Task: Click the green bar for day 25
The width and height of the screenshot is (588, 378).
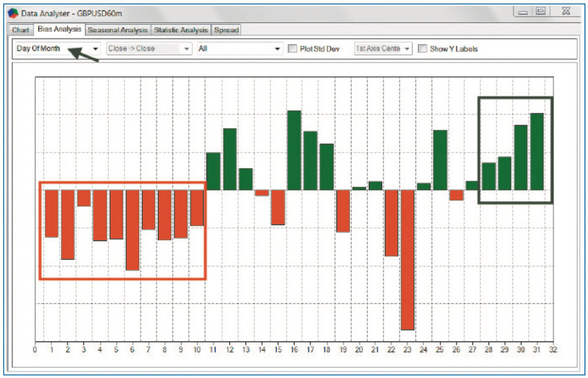Action: (x=440, y=160)
